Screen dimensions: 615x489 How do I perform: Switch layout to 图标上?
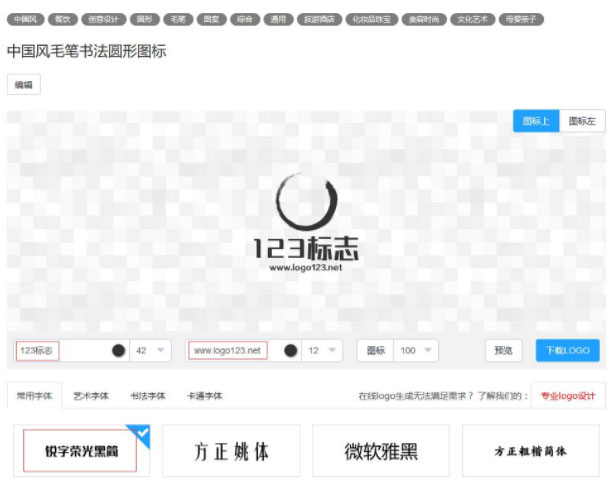coord(536,121)
